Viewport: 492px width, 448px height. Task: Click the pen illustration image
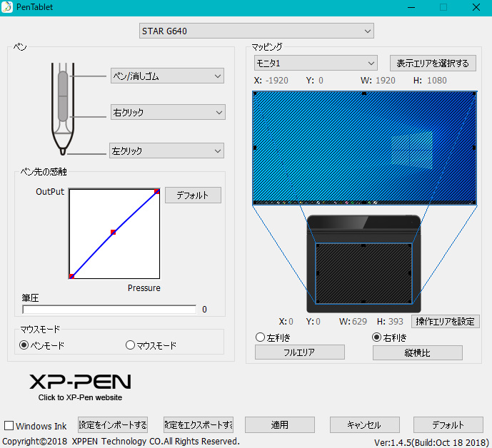63,108
